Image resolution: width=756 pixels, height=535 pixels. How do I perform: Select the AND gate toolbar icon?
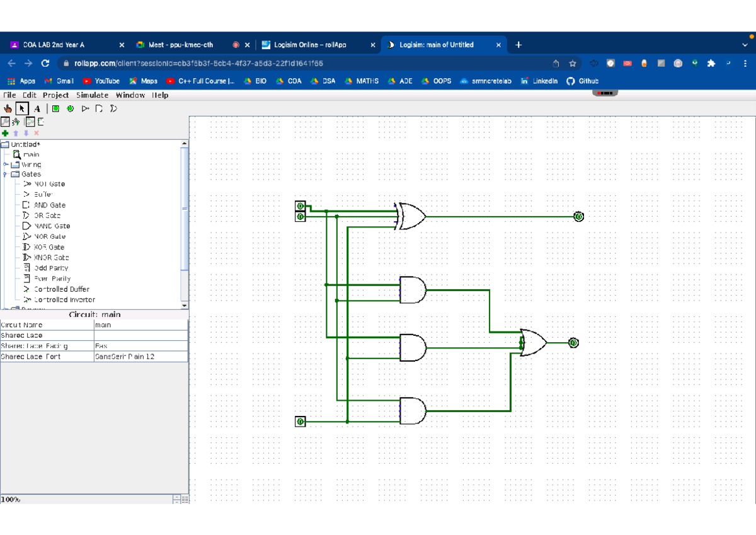tap(100, 108)
